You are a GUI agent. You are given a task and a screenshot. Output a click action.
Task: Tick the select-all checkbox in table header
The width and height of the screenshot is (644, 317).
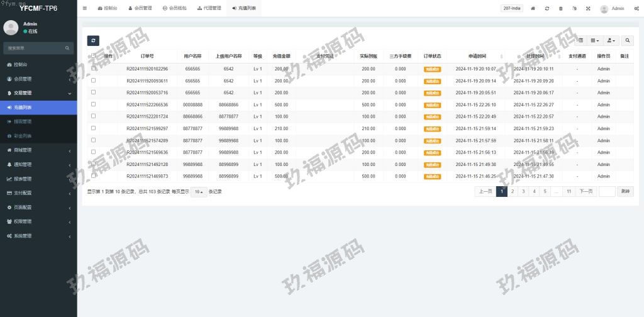tap(93, 56)
